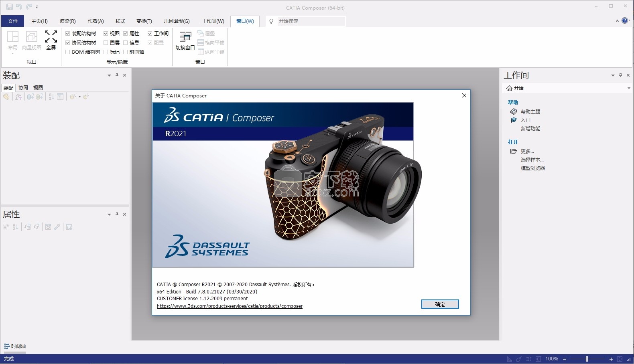Click the zoom in plus button
The height and width of the screenshot is (364, 634).
pyautogui.click(x=611, y=359)
